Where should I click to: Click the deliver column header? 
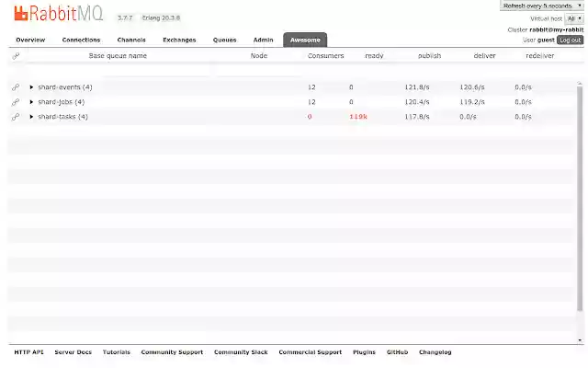tap(484, 56)
